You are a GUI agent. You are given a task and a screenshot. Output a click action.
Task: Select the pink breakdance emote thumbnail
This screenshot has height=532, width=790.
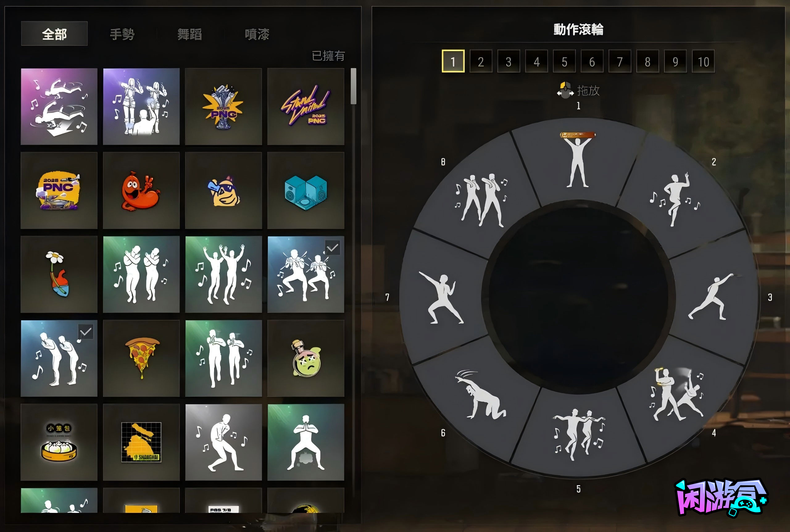coord(59,106)
